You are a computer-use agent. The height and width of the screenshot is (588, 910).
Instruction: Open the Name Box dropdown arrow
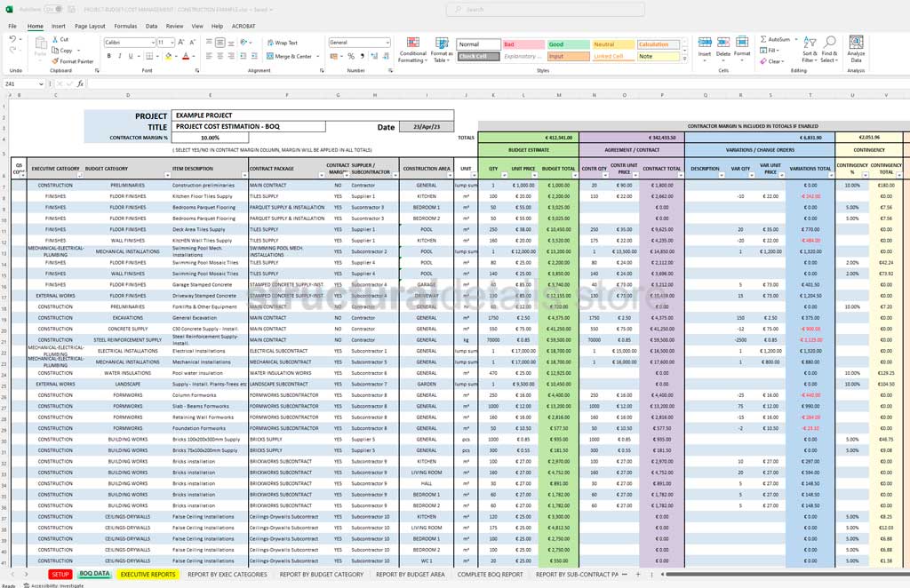(41, 84)
